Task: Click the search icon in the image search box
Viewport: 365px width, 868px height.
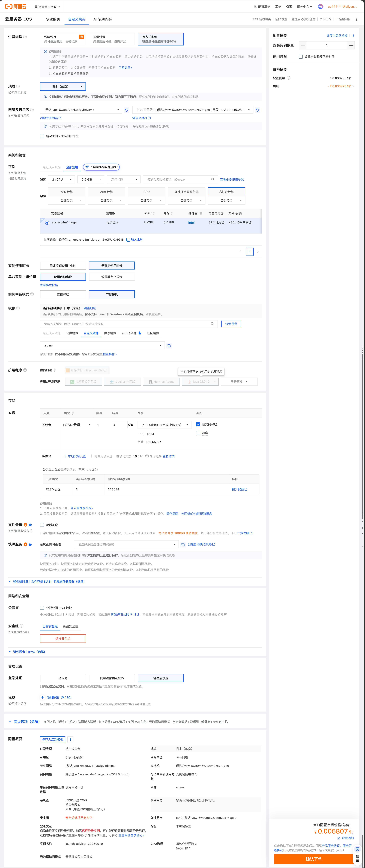Action: (x=212, y=324)
